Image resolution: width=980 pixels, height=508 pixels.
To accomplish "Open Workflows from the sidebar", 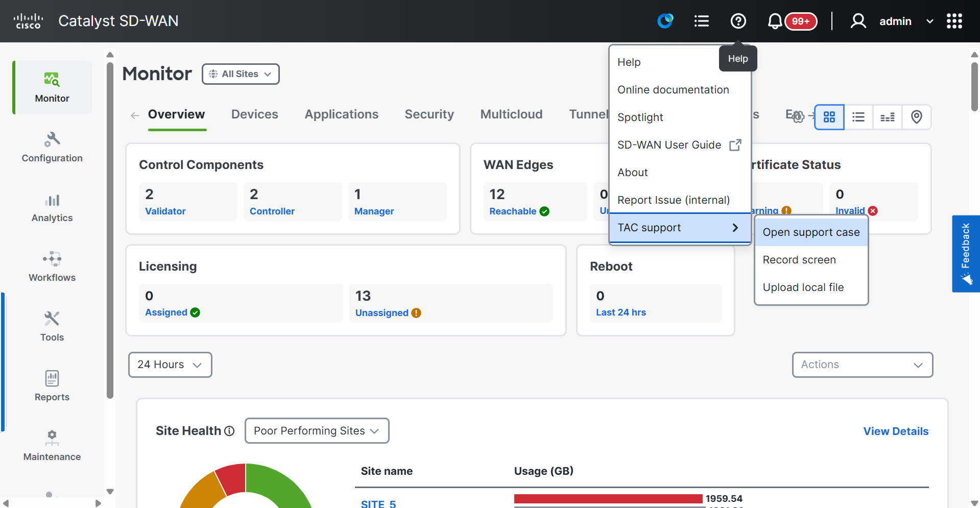I will tap(52, 267).
